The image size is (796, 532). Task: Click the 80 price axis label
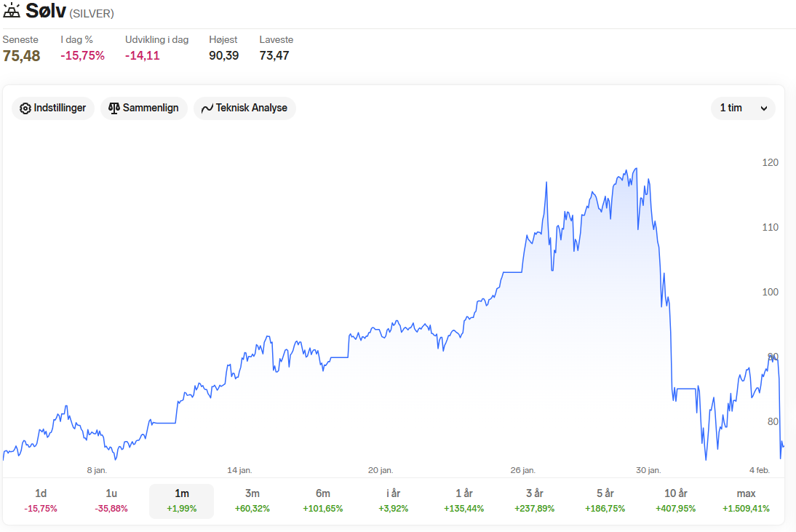coord(773,421)
